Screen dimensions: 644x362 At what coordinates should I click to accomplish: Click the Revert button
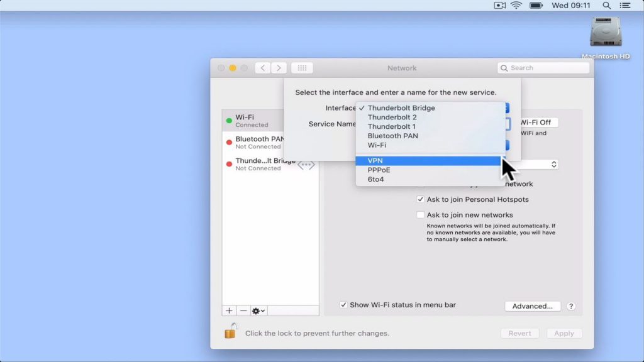(x=519, y=333)
